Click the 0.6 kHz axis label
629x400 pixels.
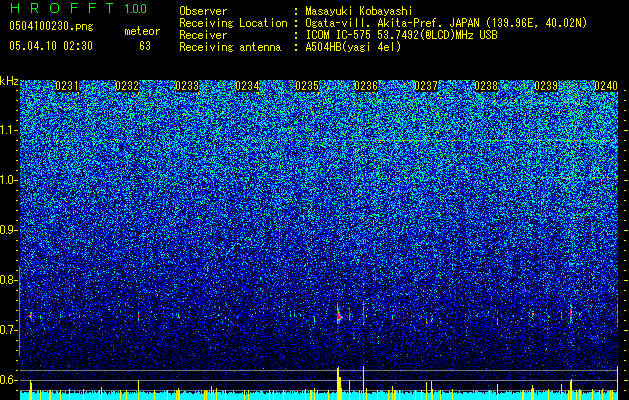point(9,380)
